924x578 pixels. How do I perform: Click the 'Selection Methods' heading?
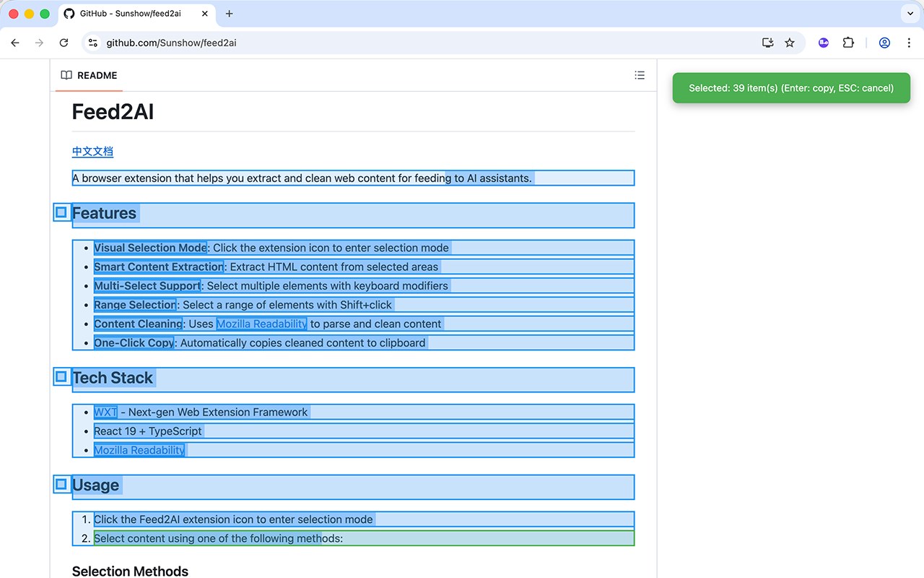130,571
